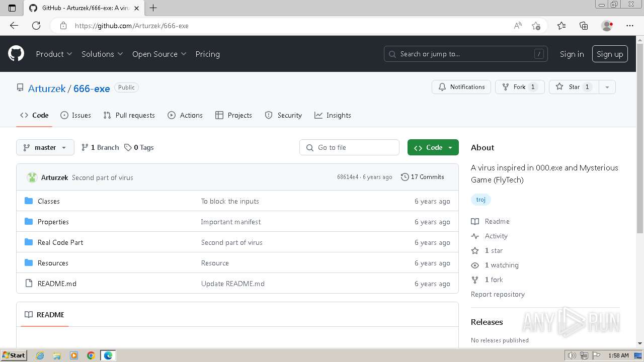The height and width of the screenshot is (362, 644).
Task: Click the Notifications button
Action: pyautogui.click(x=461, y=87)
